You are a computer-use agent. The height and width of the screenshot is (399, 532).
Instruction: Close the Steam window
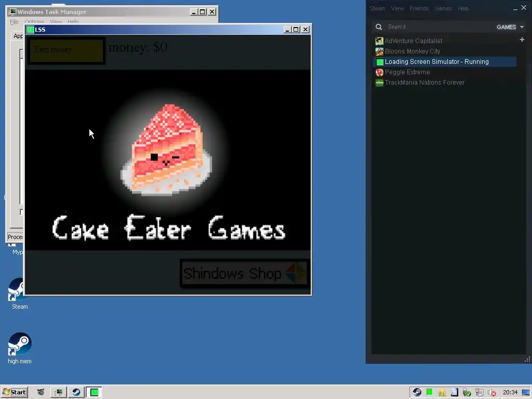click(524, 8)
